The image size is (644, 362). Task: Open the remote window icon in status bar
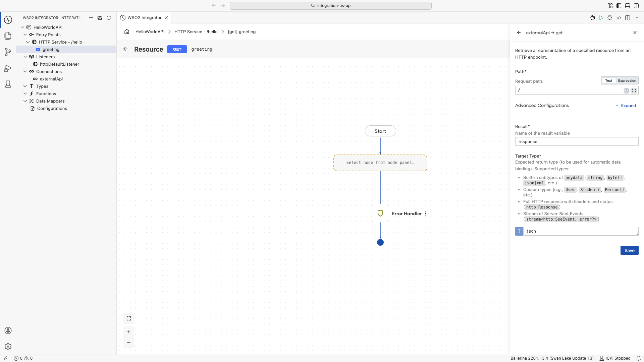coord(5,358)
